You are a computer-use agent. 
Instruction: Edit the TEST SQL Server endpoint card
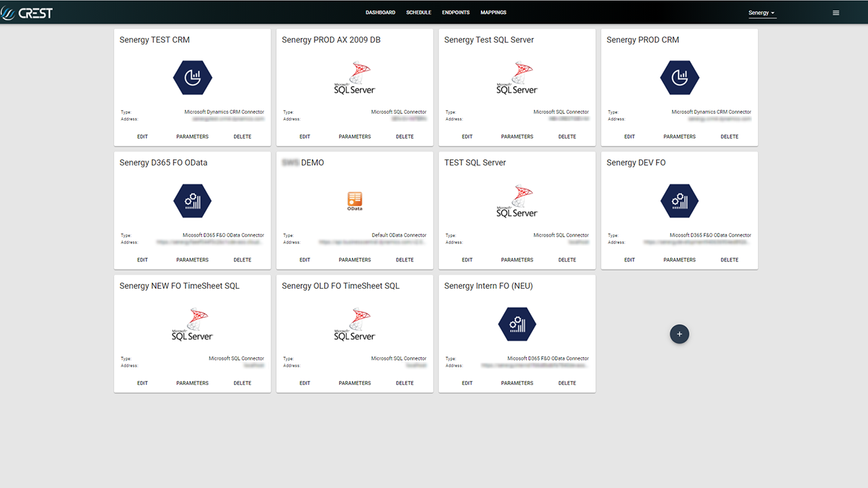(467, 260)
